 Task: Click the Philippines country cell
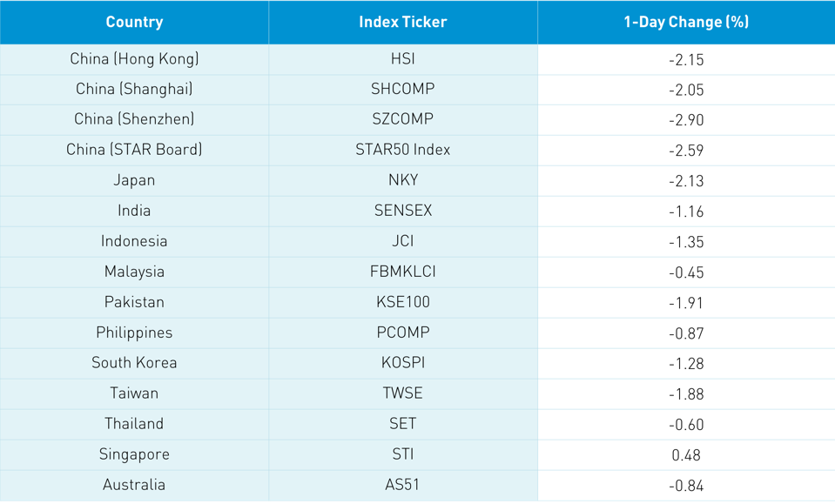(134, 333)
